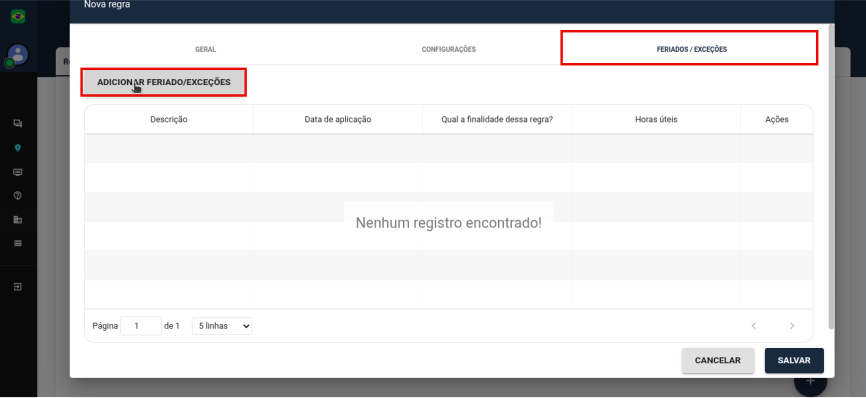Click the dialog's vertical scrollbar

pos(832,177)
